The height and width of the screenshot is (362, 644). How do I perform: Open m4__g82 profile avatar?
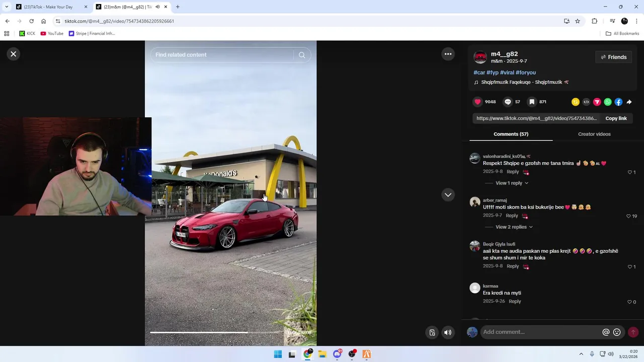click(480, 57)
